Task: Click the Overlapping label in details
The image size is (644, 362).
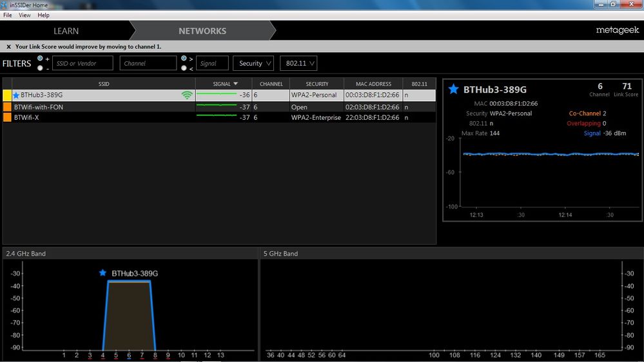Action: point(583,123)
